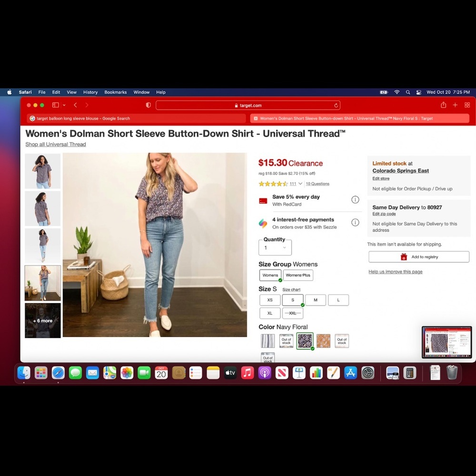
Task: Choose size XS
Action: [x=270, y=300]
